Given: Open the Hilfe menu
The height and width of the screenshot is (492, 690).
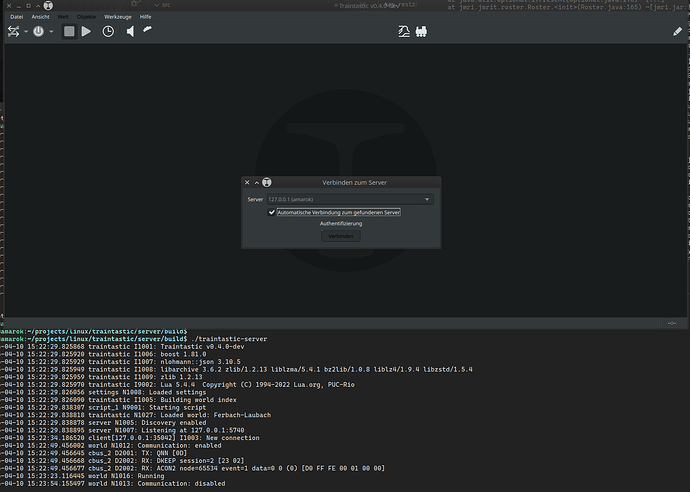Looking at the screenshot, I should pos(146,18).
